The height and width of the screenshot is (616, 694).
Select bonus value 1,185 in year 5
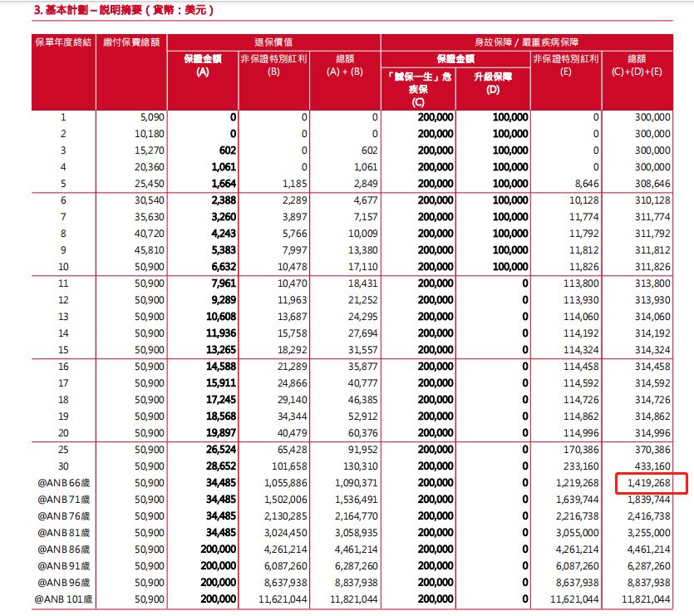[294, 184]
